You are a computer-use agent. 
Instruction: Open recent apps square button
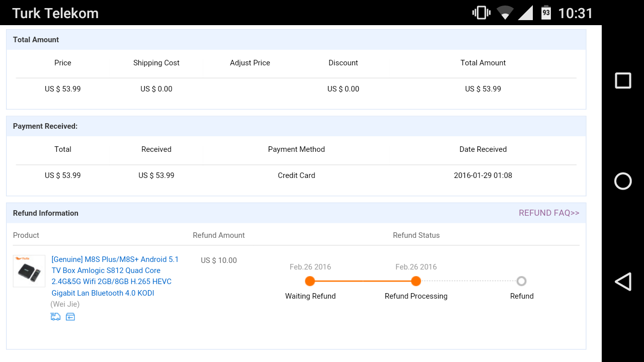pyautogui.click(x=623, y=80)
